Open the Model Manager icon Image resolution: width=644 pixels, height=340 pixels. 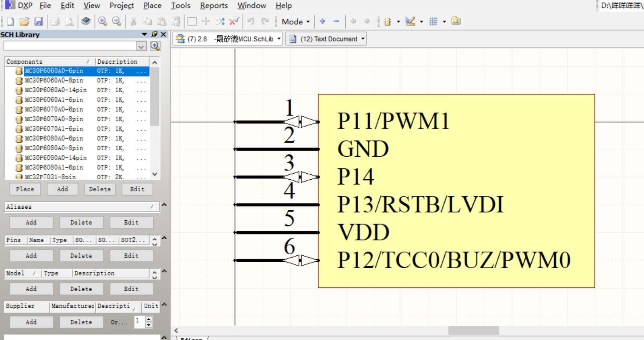tap(456, 21)
